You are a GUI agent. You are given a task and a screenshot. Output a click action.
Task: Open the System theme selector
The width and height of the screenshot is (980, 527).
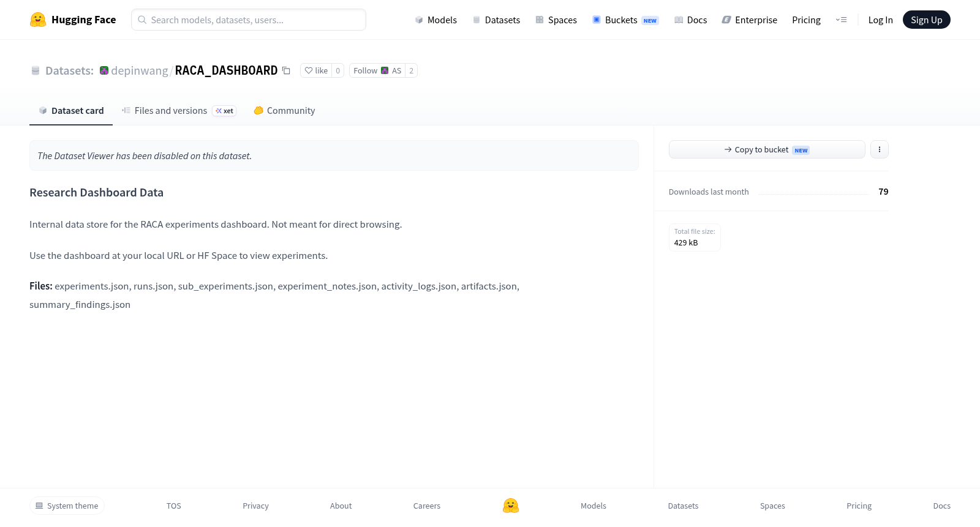pos(67,506)
